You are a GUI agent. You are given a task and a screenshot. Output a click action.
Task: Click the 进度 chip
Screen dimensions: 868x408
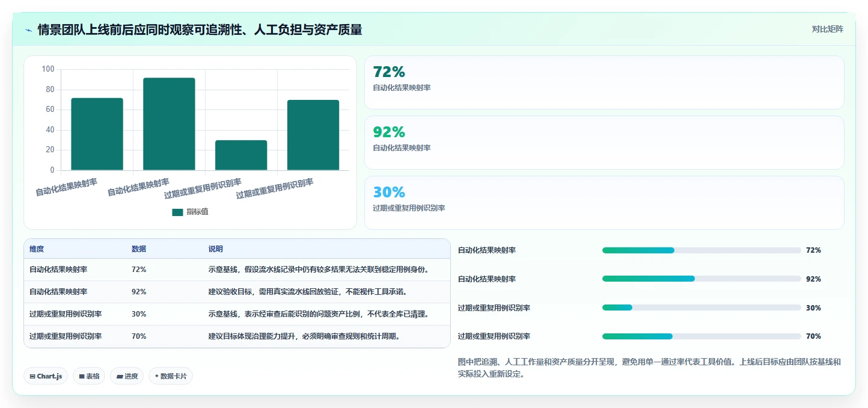(127, 376)
